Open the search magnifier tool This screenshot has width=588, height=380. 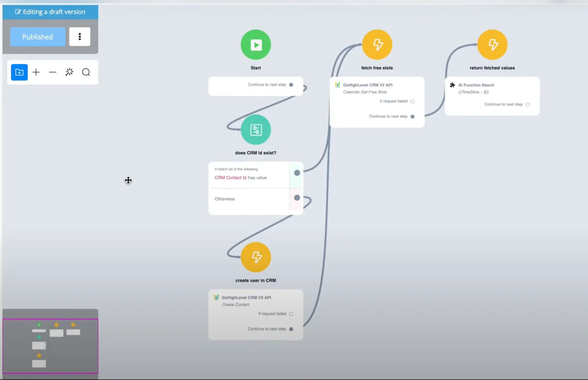coord(86,72)
